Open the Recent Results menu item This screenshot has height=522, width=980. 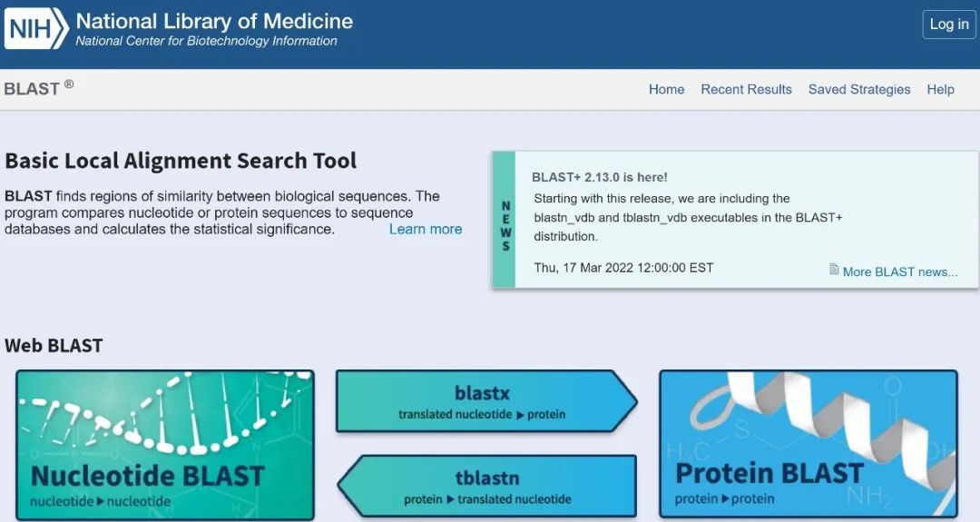[746, 89]
